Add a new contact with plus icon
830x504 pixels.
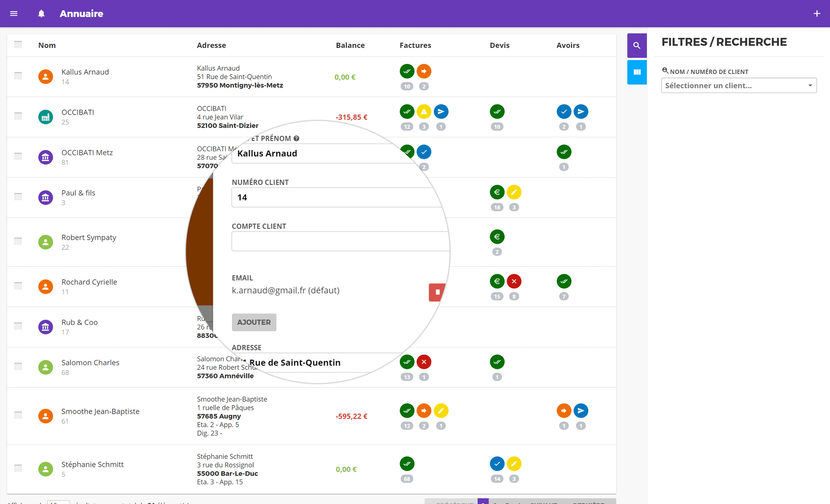[817, 13]
